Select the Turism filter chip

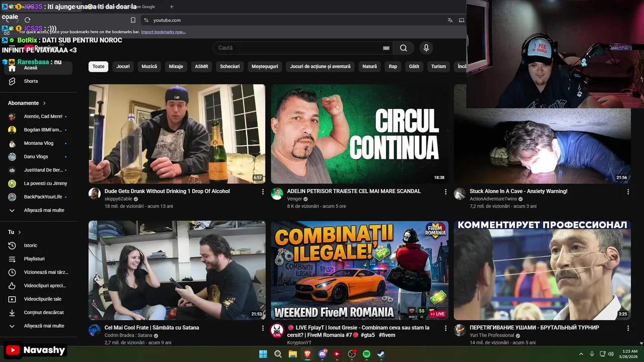coord(439,66)
